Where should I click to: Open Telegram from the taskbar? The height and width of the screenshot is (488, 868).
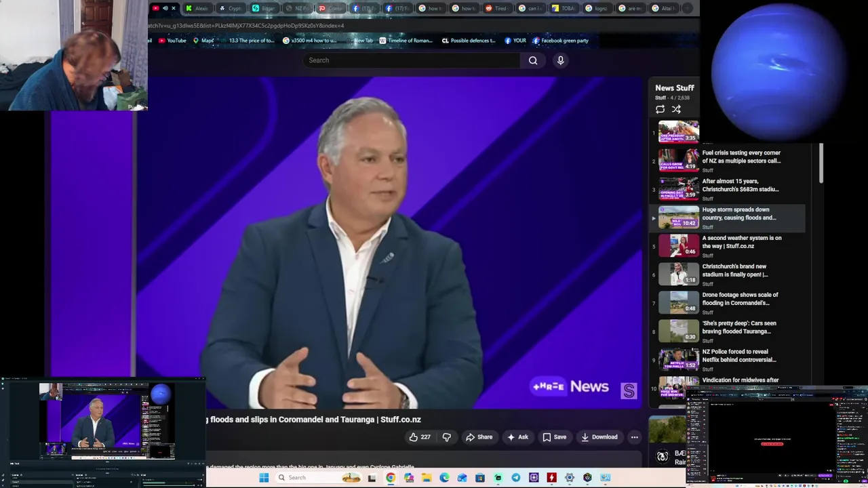(x=516, y=478)
